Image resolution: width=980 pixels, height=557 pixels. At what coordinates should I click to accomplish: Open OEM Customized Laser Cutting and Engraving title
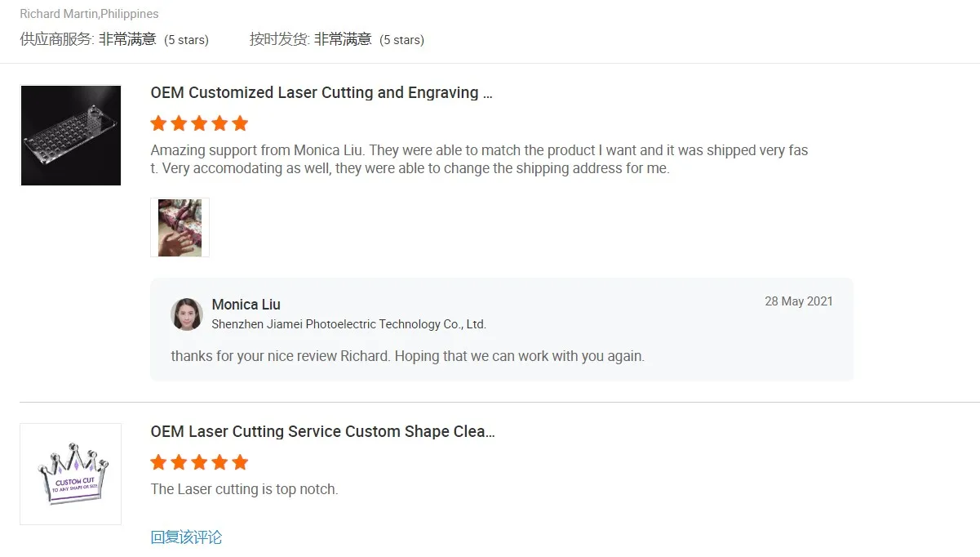[x=321, y=93]
